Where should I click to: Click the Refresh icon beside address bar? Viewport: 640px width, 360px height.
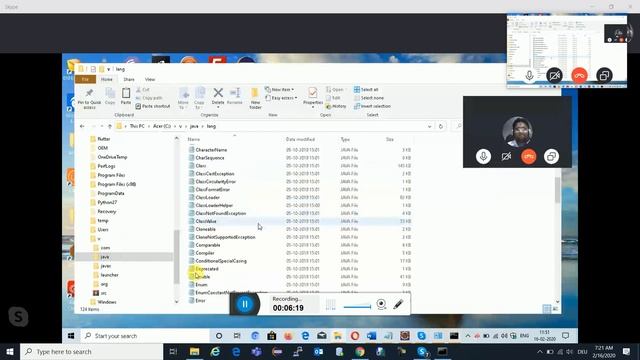point(440,127)
